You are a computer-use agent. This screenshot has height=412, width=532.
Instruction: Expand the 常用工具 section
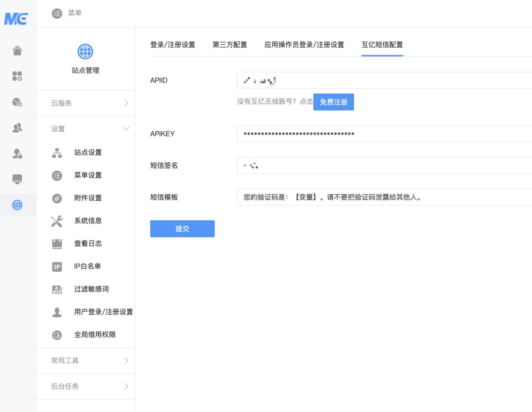(x=86, y=361)
